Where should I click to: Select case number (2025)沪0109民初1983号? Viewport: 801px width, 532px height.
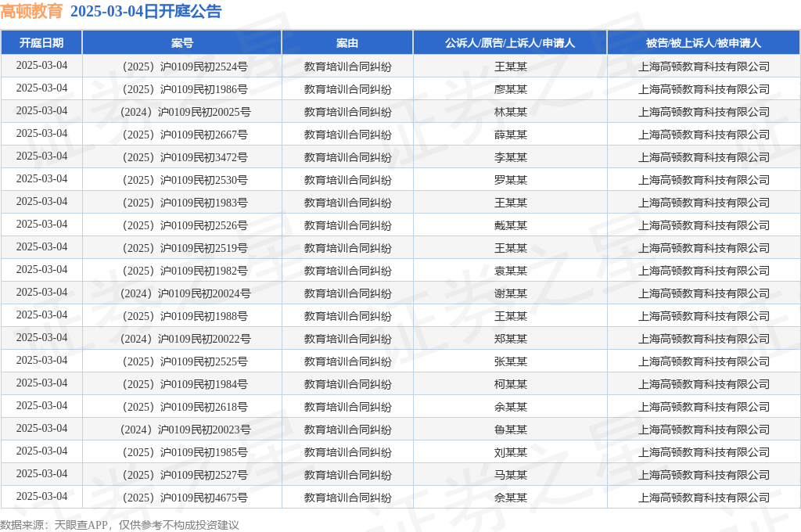pyautogui.click(x=185, y=203)
